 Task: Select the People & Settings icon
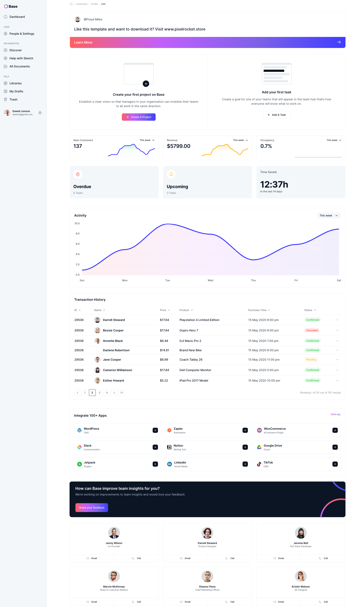coord(6,33)
